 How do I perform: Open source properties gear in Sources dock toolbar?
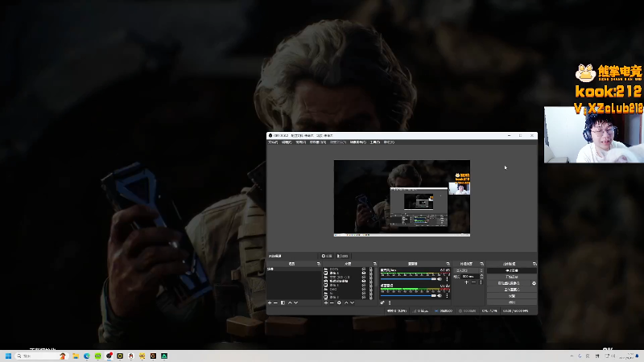(x=339, y=303)
